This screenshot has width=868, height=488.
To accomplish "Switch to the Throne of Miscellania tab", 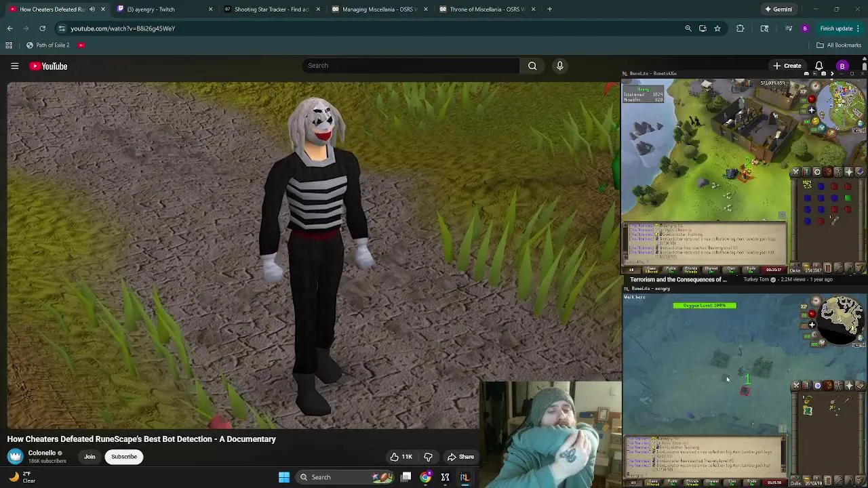I will pos(487,9).
